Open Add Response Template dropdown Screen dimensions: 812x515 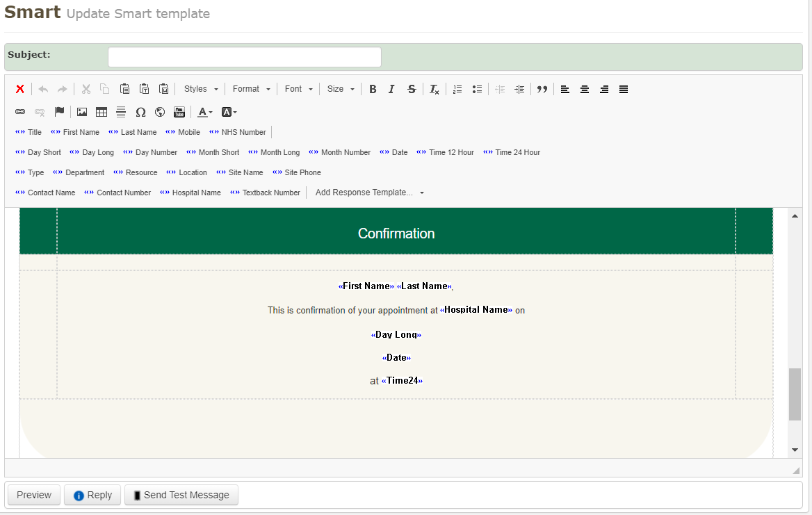pyautogui.click(x=369, y=193)
